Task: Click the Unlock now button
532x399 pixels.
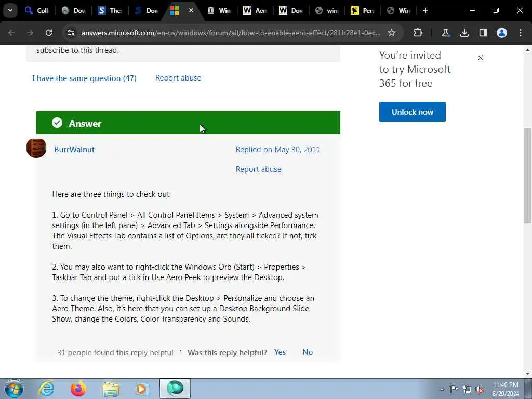Action: [412, 112]
